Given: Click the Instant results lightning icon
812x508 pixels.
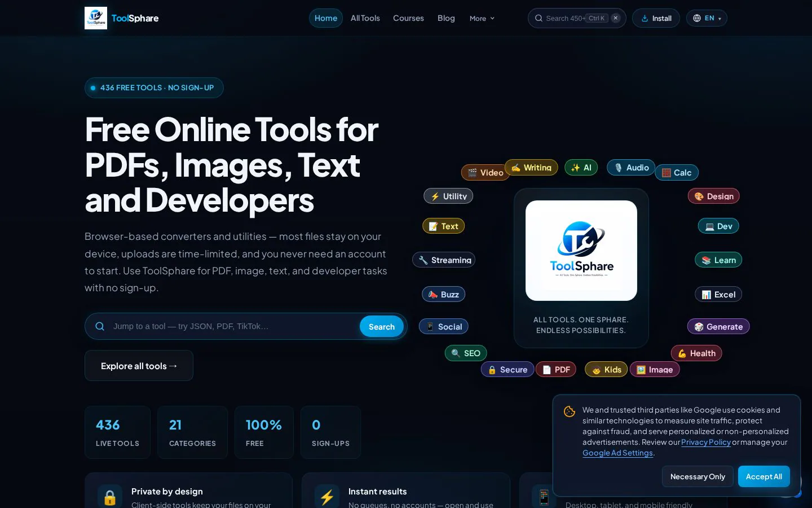Looking at the screenshot, I should pyautogui.click(x=327, y=497).
